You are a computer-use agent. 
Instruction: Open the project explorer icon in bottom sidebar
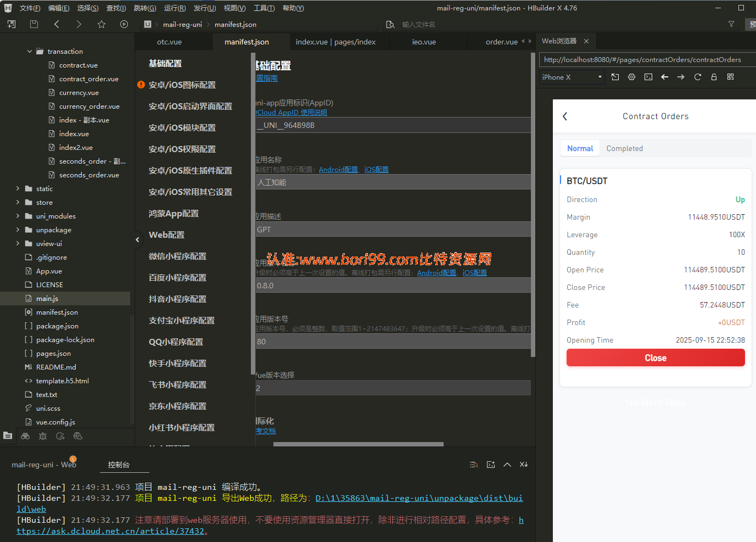point(8,435)
